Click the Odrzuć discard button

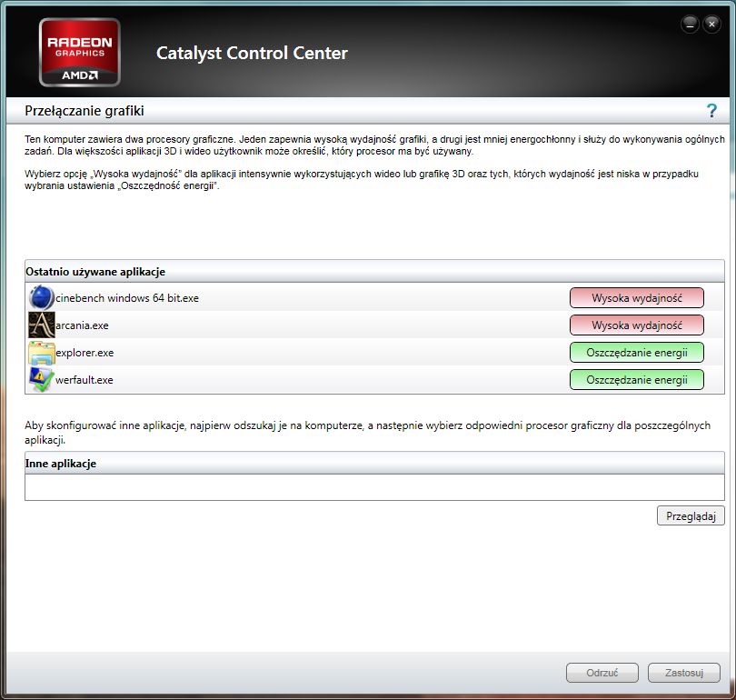tap(602, 673)
